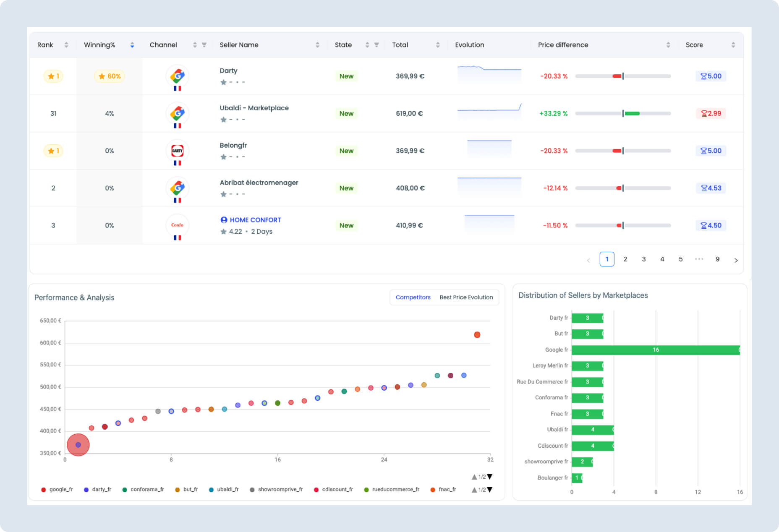This screenshot has height=532, width=779.
Task: Click rank 1 star badge in Belongfr row
Action: click(x=53, y=151)
